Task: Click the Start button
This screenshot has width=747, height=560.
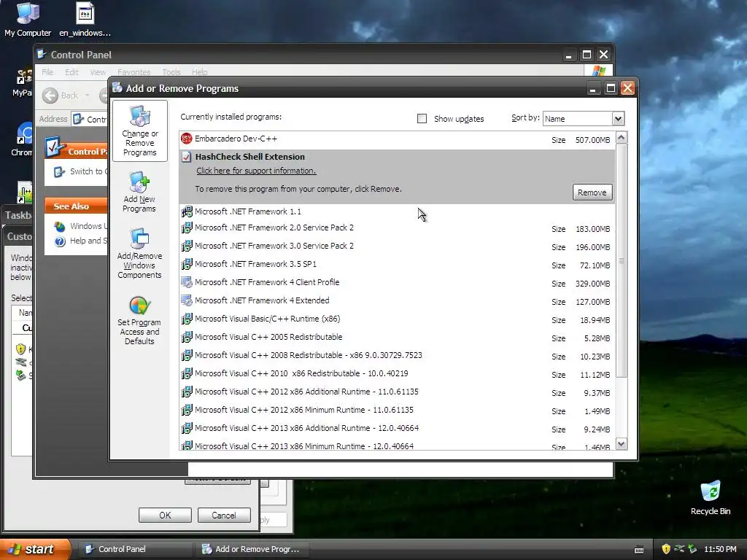Action: pos(34,549)
